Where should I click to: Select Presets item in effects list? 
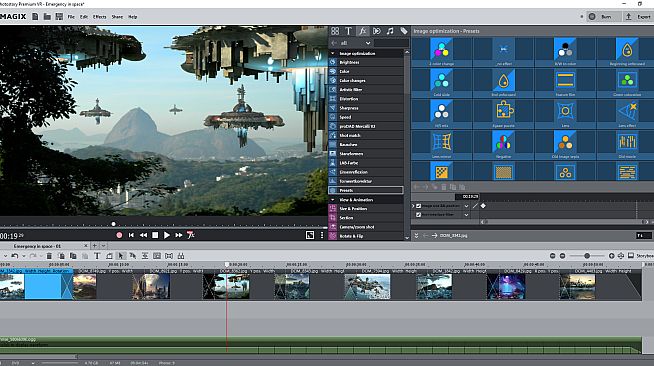point(366,190)
